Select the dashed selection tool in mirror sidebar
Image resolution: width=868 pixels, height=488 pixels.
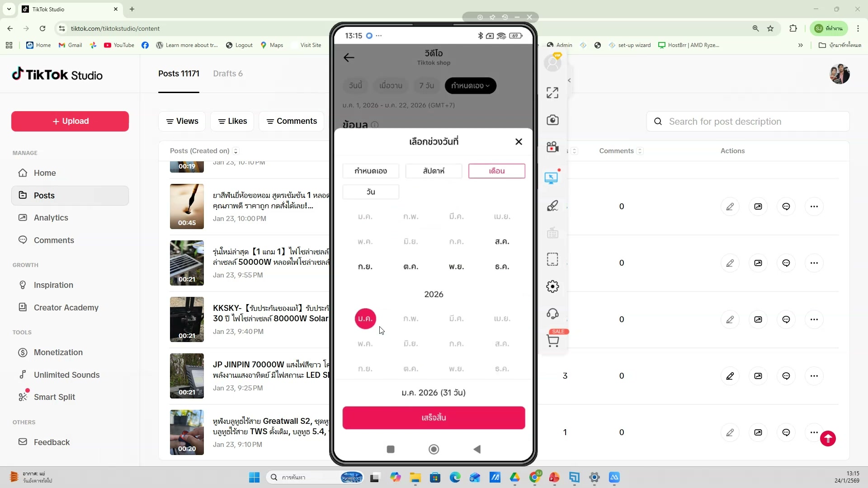tap(553, 259)
